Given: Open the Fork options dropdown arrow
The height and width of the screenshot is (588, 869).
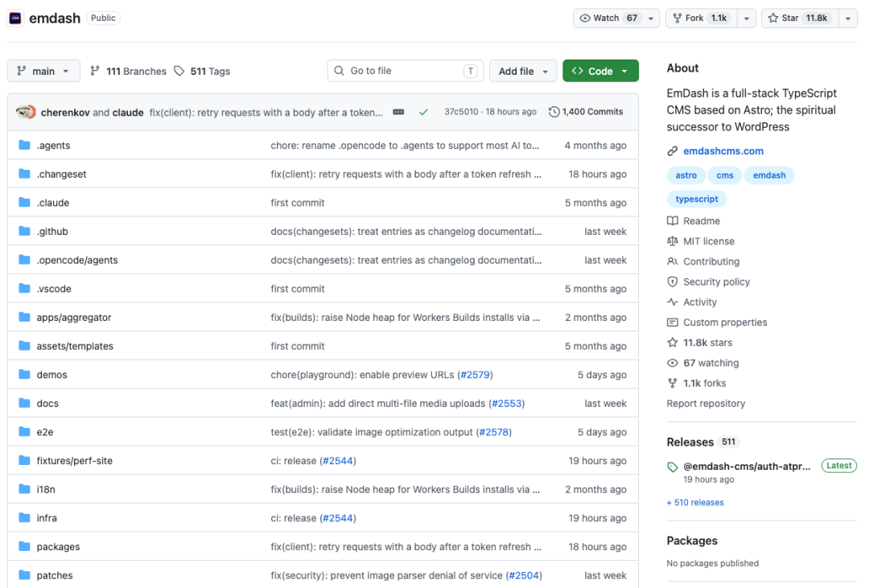Looking at the screenshot, I should tap(747, 19).
